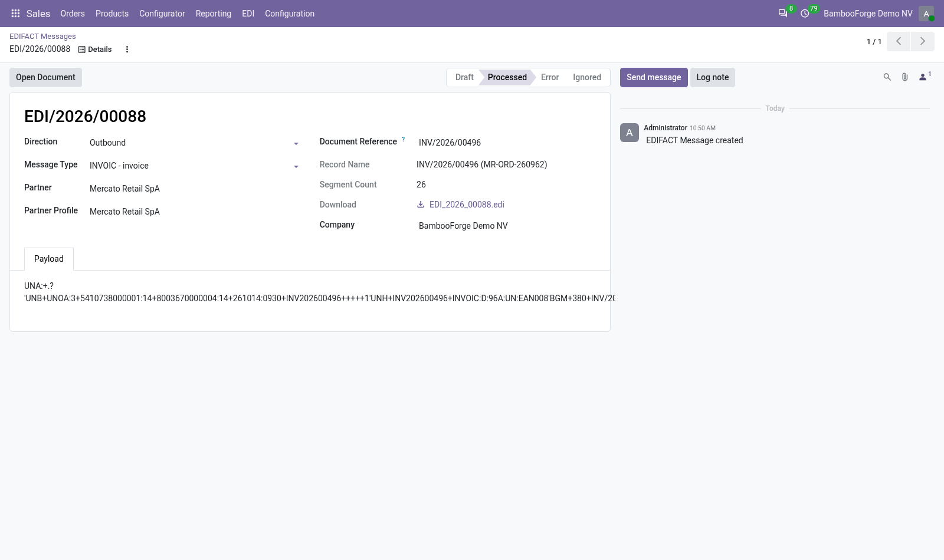Open the Details button

95,50
